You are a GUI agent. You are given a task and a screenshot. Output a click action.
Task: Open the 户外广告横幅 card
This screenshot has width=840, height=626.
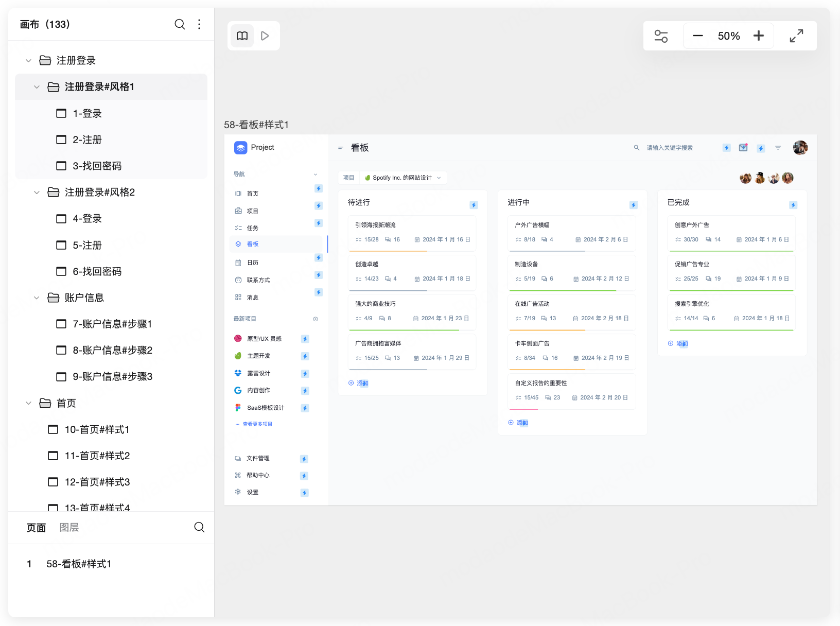pyautogui.click(x=572, y=233)
